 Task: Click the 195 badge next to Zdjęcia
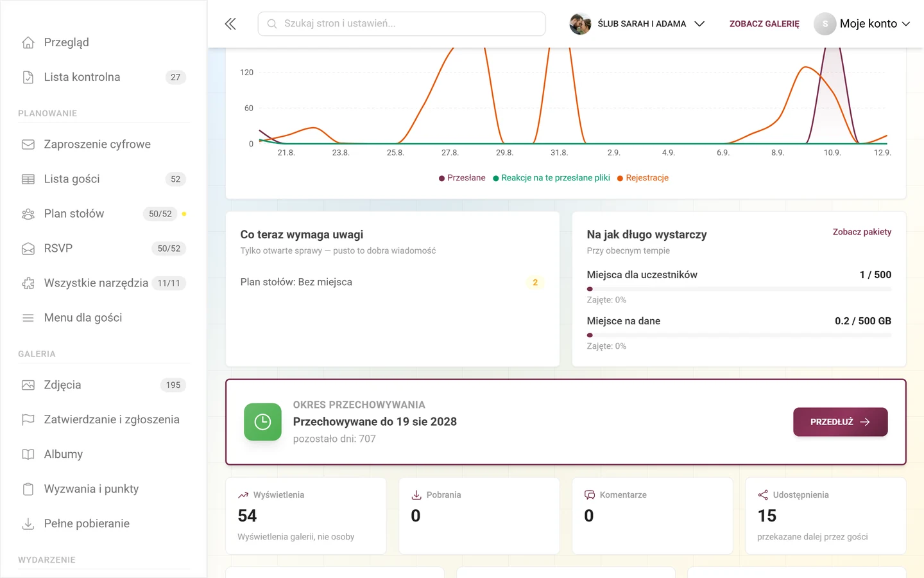pos(173,385)
